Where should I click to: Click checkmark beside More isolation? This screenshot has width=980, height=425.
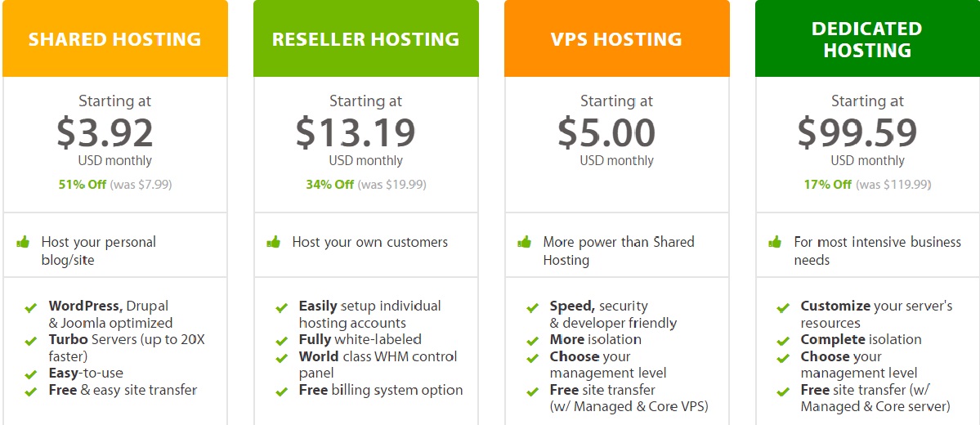tap(532, 342)
